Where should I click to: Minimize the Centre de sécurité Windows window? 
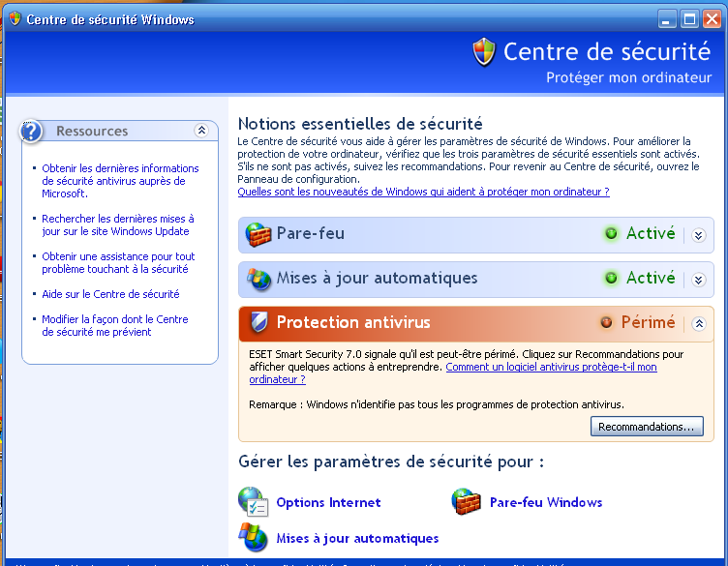point(667,19)
